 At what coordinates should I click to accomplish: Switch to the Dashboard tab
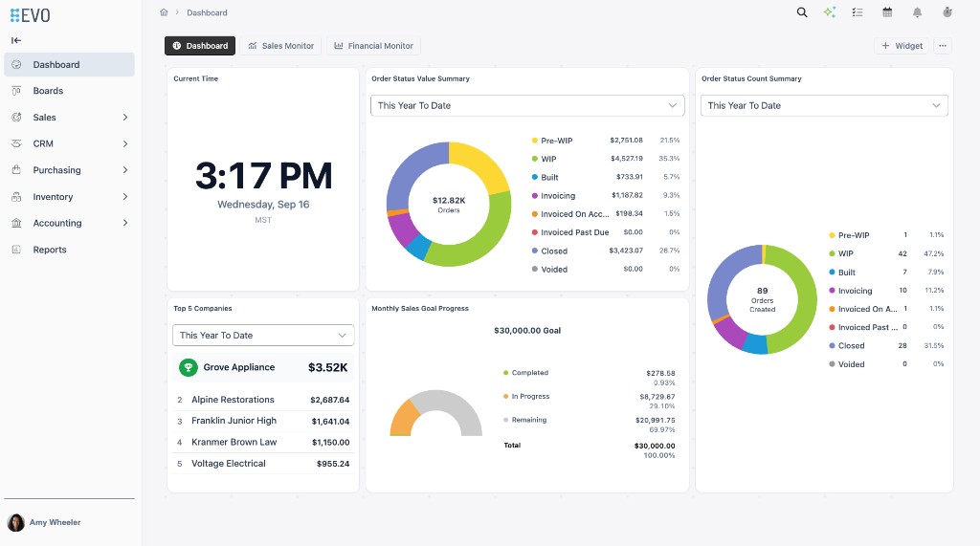[x=200, y=46]
